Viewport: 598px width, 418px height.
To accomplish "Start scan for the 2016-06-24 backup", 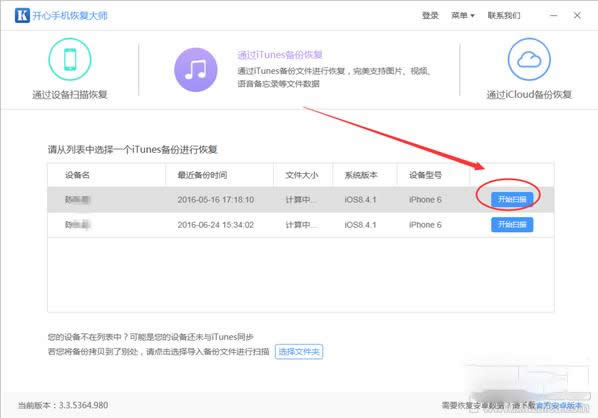I will tap(512, 224).
